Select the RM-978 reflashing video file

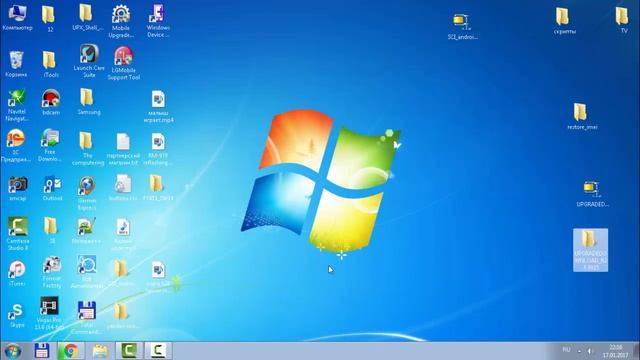[158, 149]
